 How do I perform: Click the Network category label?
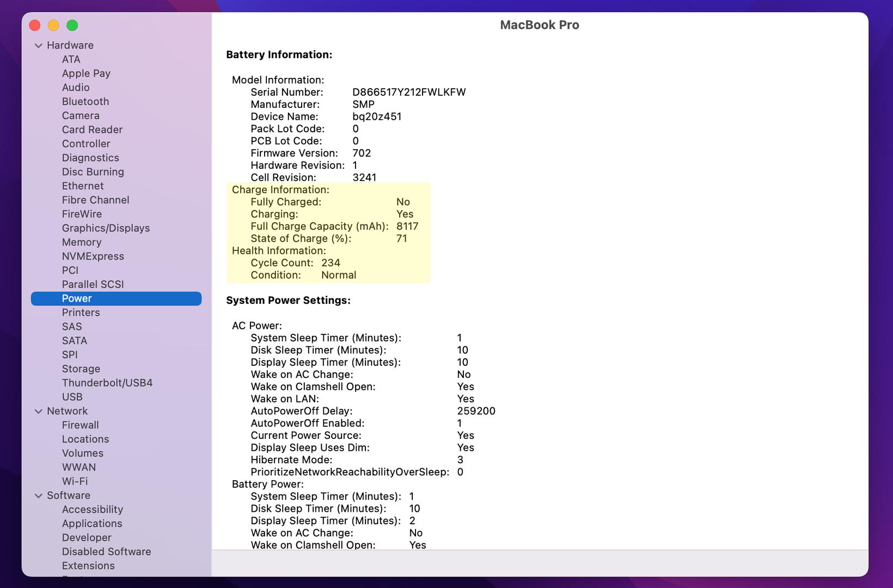tap(67, 412)
